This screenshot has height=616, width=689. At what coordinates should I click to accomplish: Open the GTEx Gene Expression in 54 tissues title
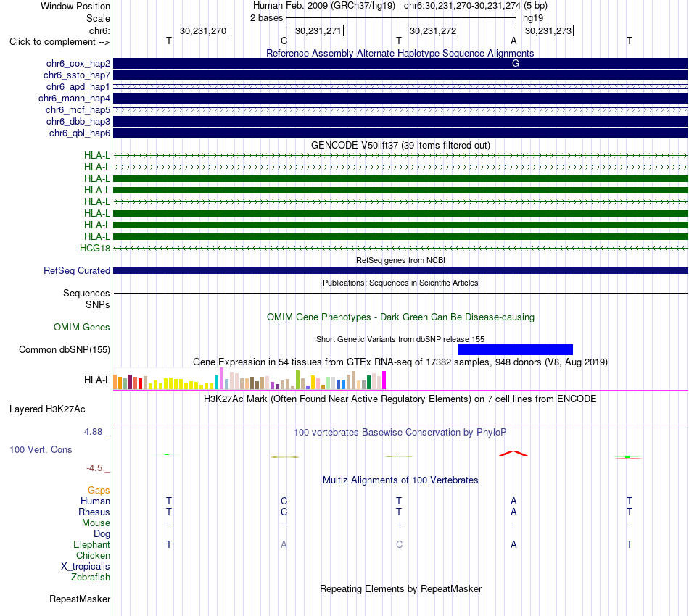tap(400, 362)
